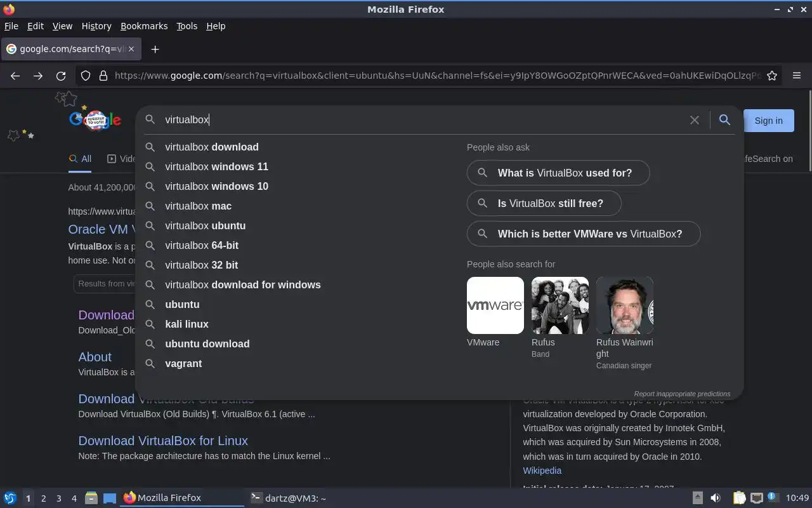The width and height of the screenshot is (812, 508).
Task: Open the Help menu
Action: 216,26
